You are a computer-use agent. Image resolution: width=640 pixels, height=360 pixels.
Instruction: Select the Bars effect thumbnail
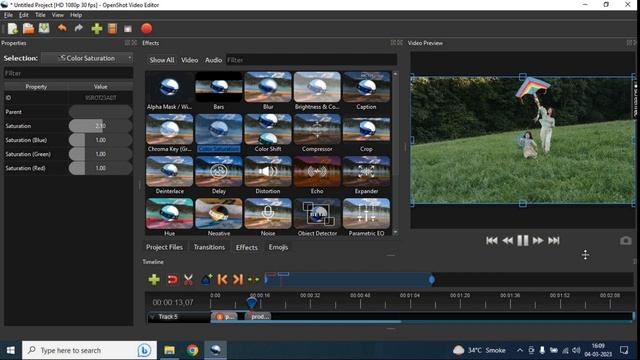tap(219, 91)
